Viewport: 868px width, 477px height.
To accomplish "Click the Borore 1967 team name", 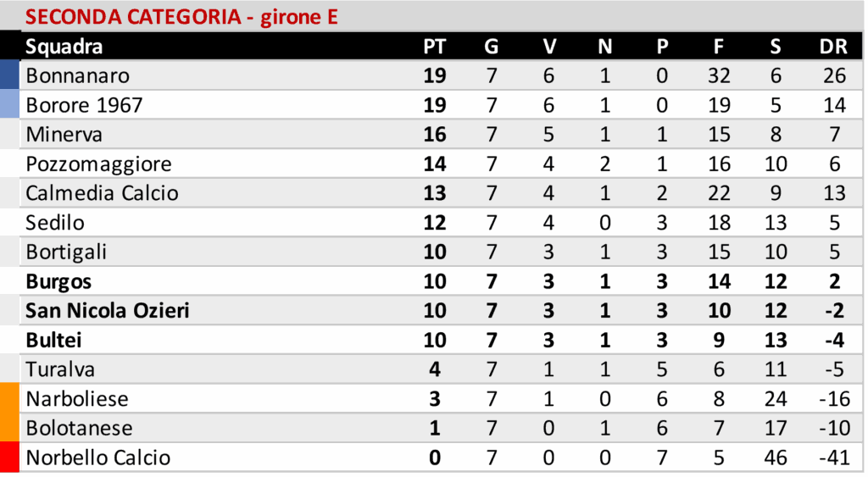I will [x=85, y=105].
